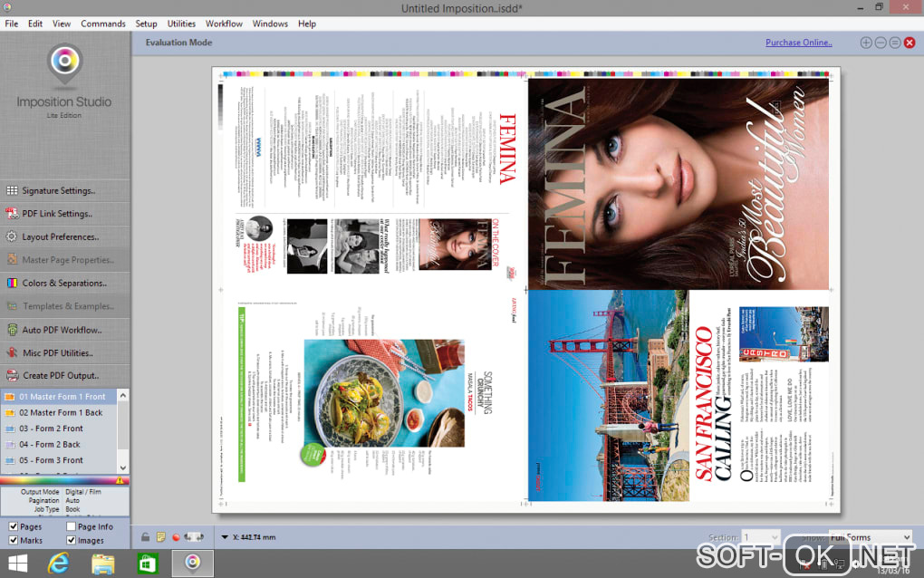Open Misc PDF Utilities

click(65, 352)
